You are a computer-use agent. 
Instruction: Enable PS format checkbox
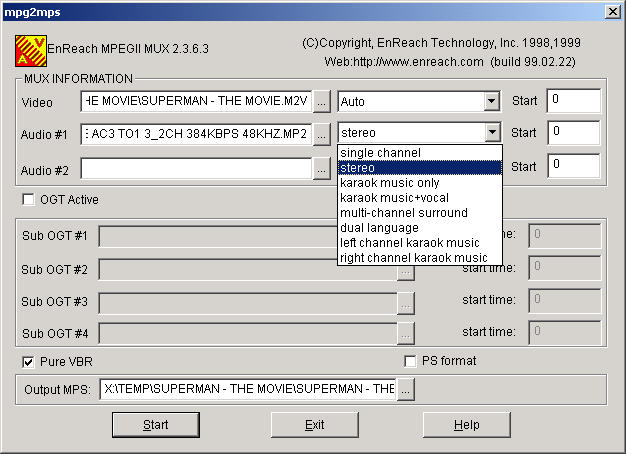[x=410, y=361]
